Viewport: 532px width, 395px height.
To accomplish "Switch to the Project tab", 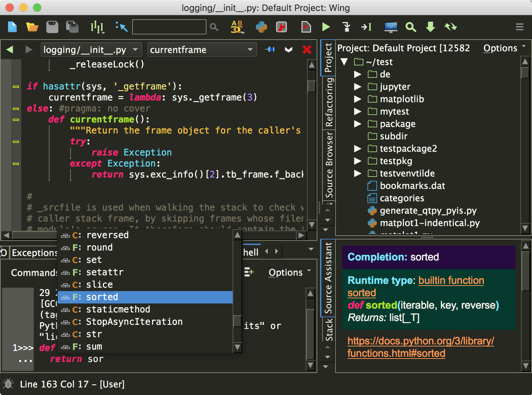I will point(328,57).
